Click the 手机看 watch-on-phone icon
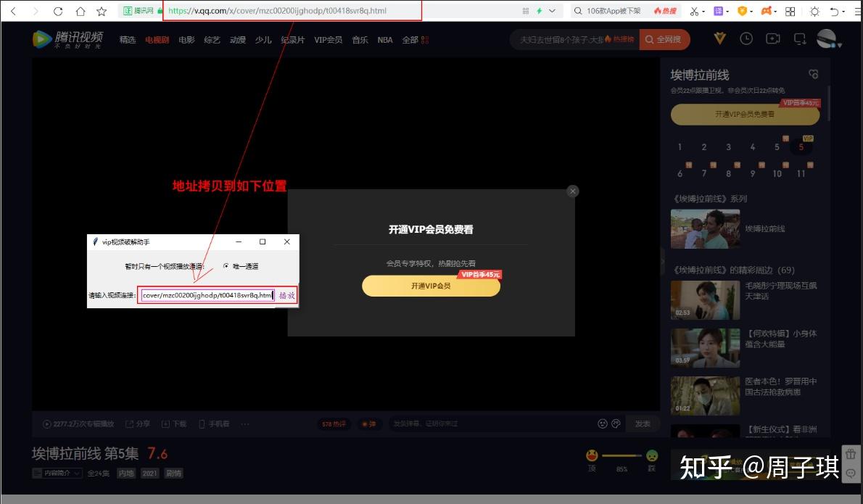This screenshot has height=504, width=863. pos(214,424)
